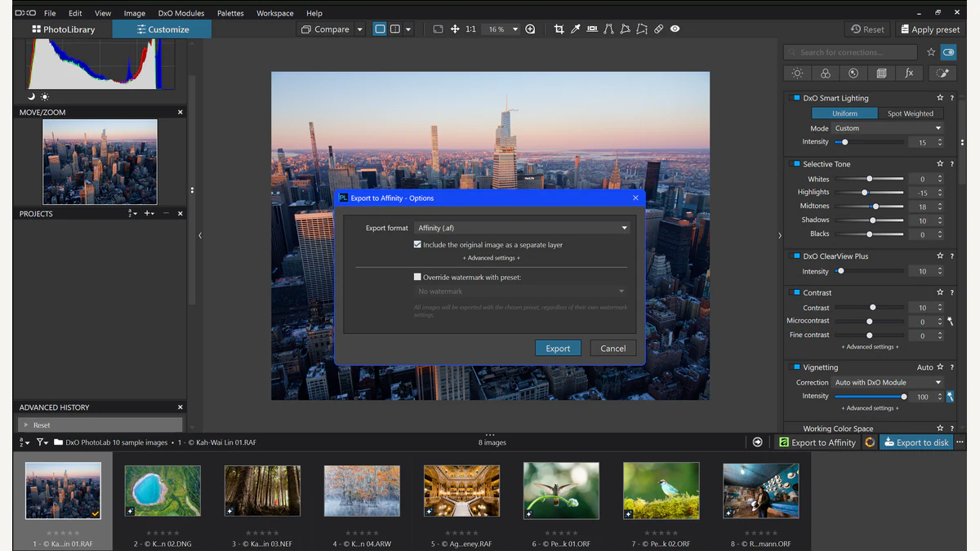This screenshot has width=980, height=551.
Task: Open the Detail corrections palette tab
Action: (853, 73)
